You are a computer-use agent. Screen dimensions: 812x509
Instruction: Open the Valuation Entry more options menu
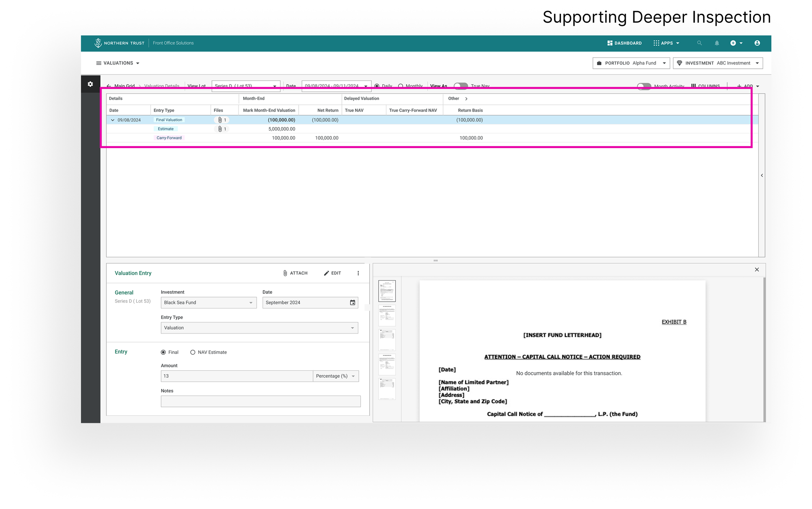[358, 273]
